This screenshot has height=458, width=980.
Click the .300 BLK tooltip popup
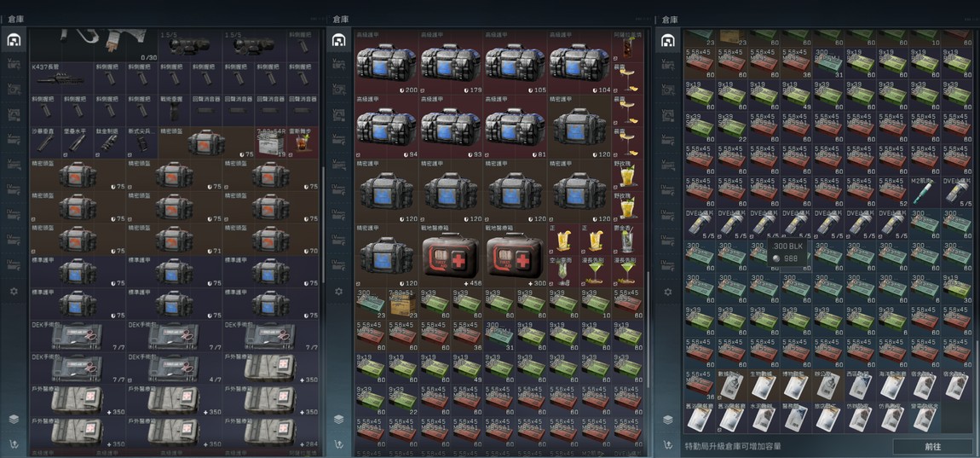click(787, 252)
